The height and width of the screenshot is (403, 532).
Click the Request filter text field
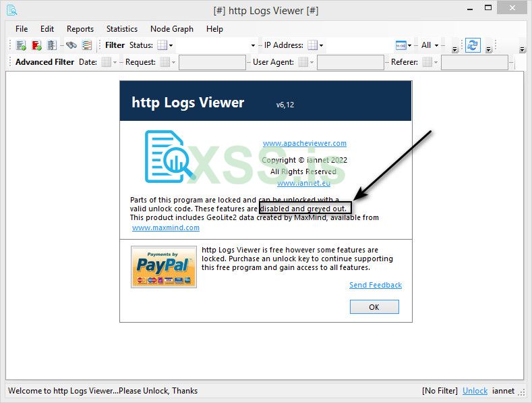[x=212, y=62]
